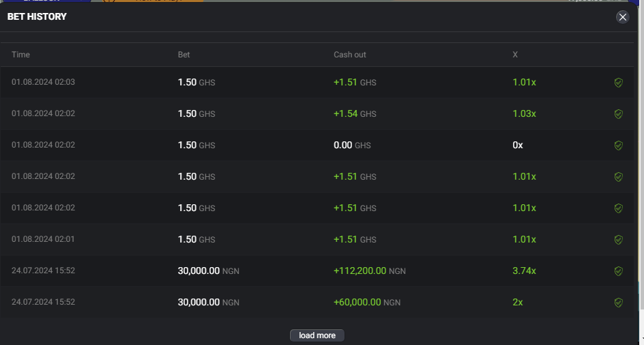Check the fairness shield for the 02:01 bet
Viewport: 644px width, 345px height.
(618, 240)
